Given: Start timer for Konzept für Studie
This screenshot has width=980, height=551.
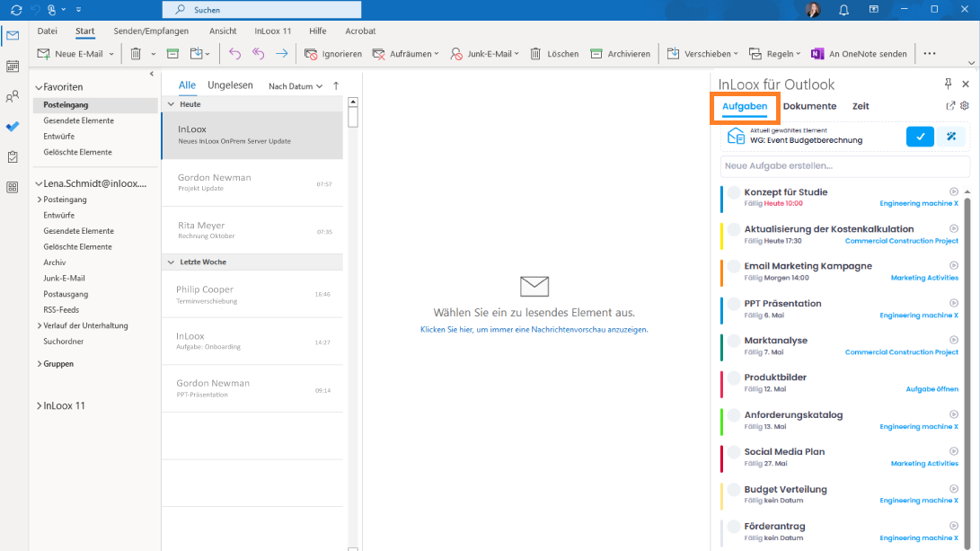Looking at the screenshot, I should tap(954, 192).
